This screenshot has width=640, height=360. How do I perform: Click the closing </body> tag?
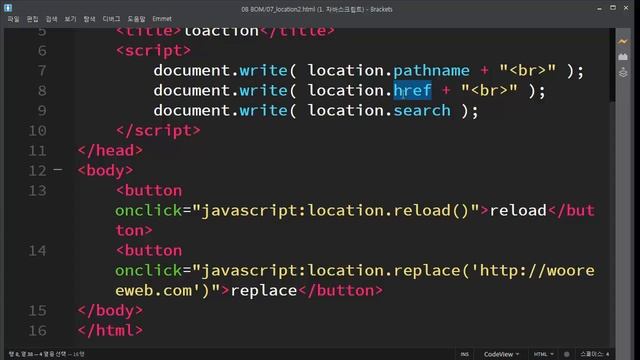(x=111, y=311)
